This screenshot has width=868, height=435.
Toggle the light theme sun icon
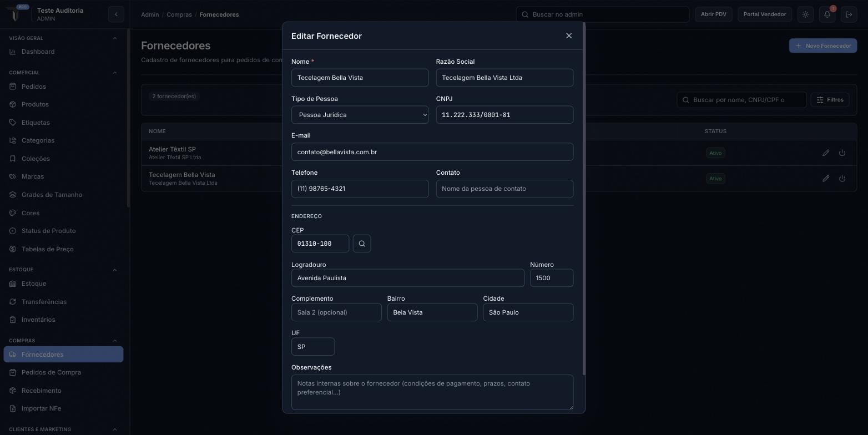(x=805, y=14)
